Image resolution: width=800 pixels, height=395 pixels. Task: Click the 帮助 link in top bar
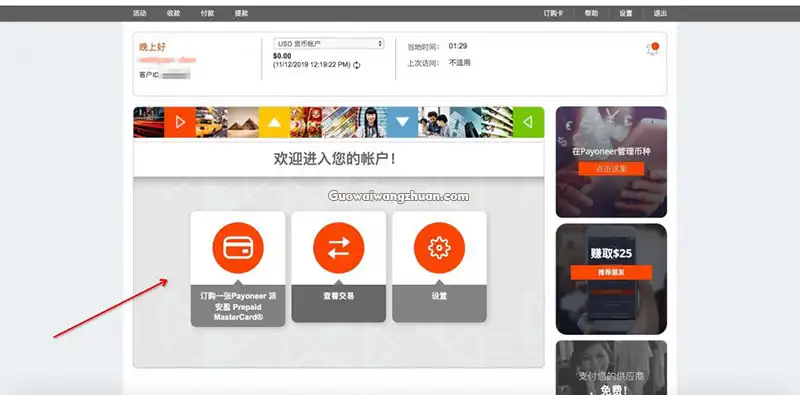coord(591,14)
